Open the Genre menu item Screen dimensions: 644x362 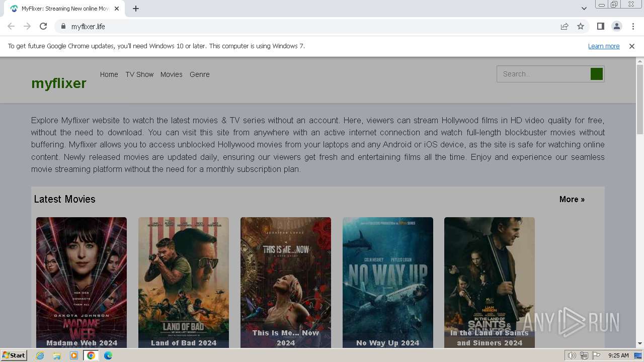pos(200,74)
